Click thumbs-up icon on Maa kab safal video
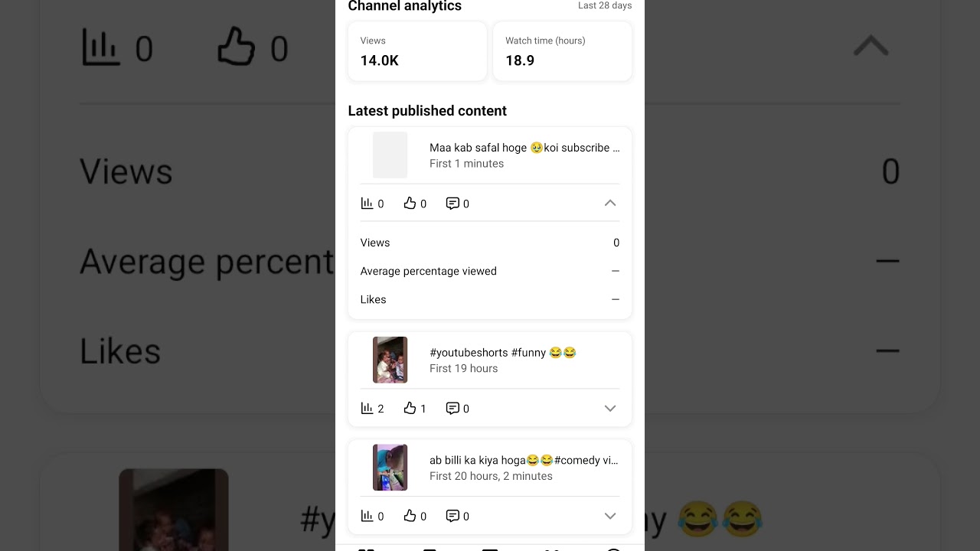Screen dimensions: 980x551 [x=410, y=204]
